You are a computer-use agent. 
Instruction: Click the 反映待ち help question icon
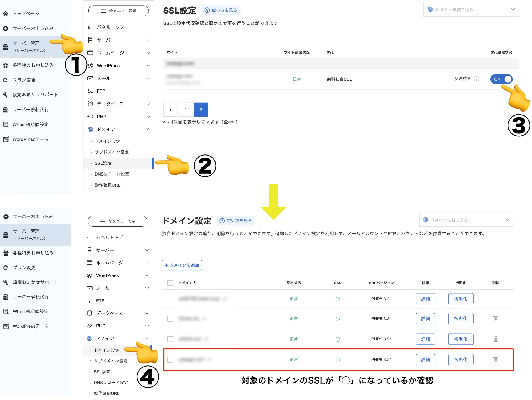(477, 79)
